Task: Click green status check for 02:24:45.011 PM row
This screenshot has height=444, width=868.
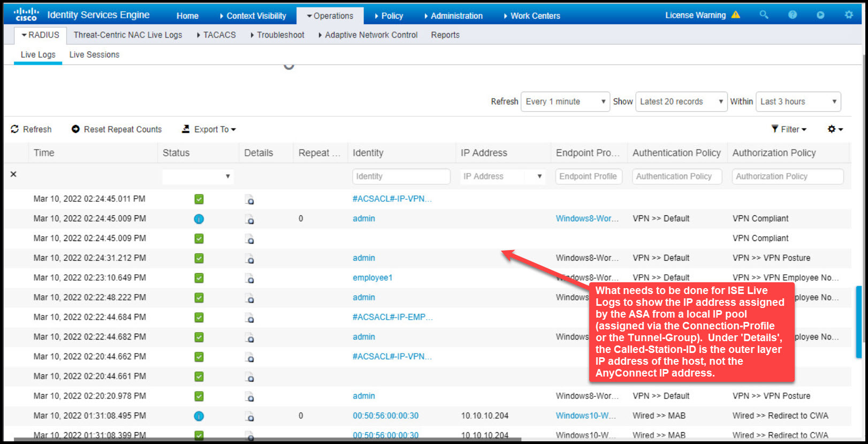Action: tap(199, 199)
